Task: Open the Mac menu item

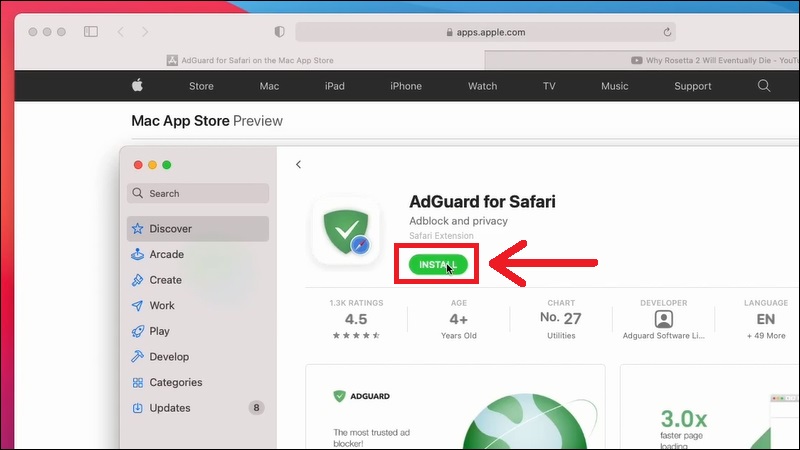Action: click(269, 86)
